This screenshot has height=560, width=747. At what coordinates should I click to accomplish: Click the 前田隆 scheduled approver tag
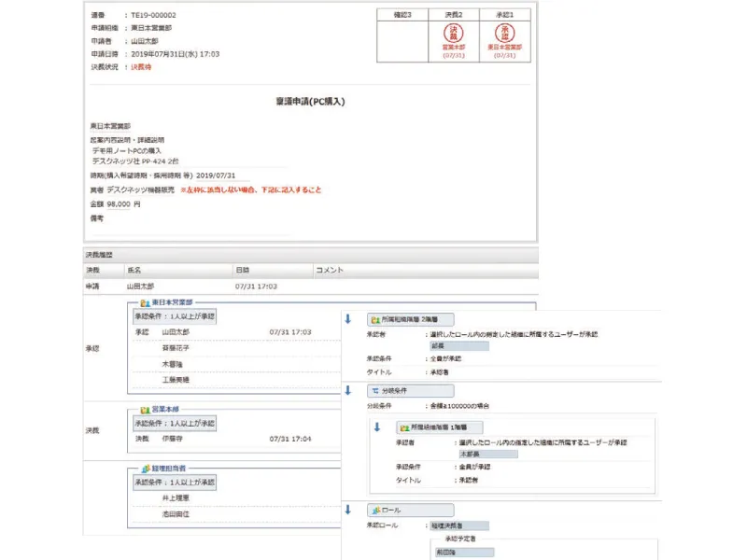click(462, 552)
